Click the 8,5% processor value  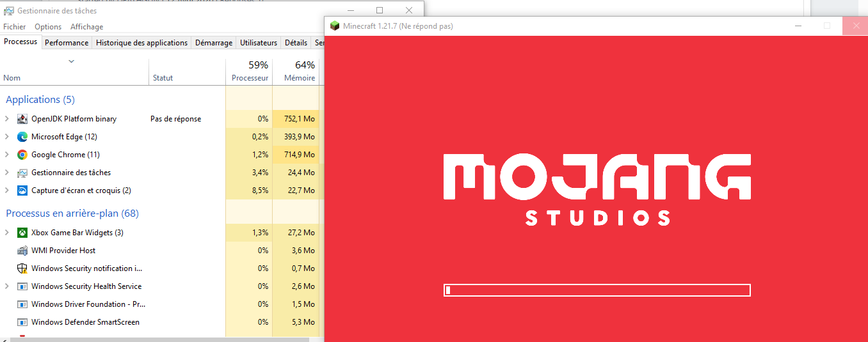tap(261, 190)
